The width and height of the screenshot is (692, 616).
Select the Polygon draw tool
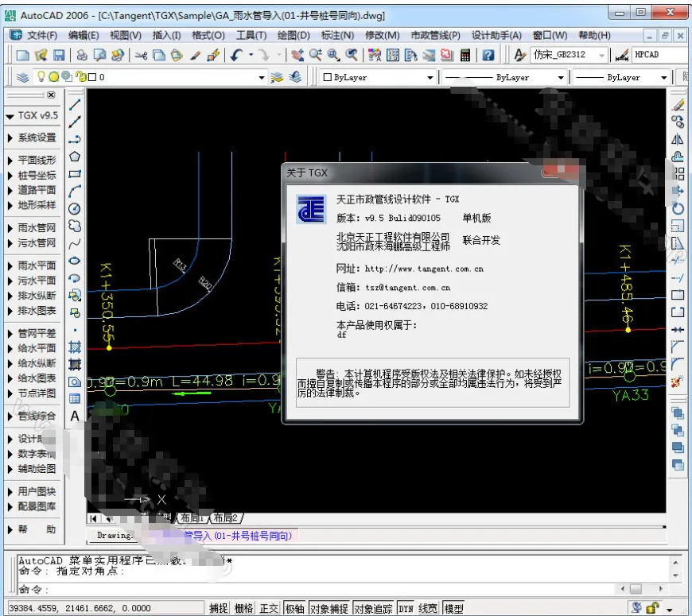(75, 157)
